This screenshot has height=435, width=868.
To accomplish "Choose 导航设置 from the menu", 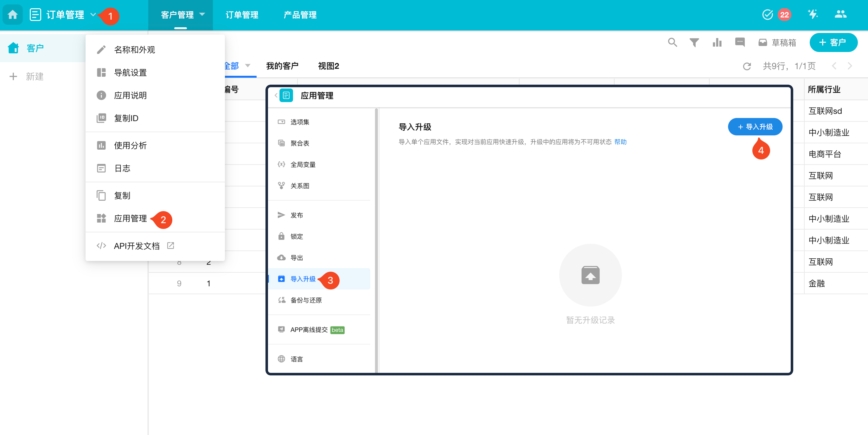I will pyautogui.click(x=130, y=73).
